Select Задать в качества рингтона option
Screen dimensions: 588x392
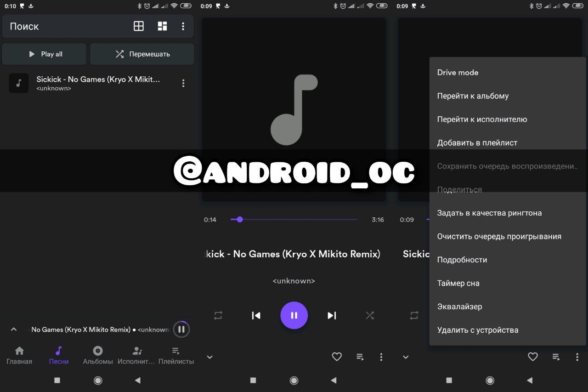click(x=508, y=213)
